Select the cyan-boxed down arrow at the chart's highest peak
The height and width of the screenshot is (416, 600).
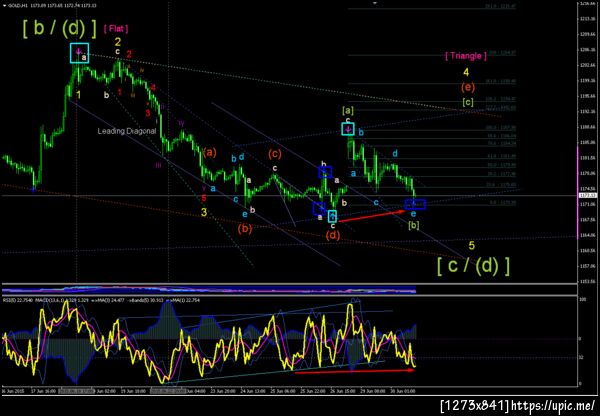coord(79,53)
